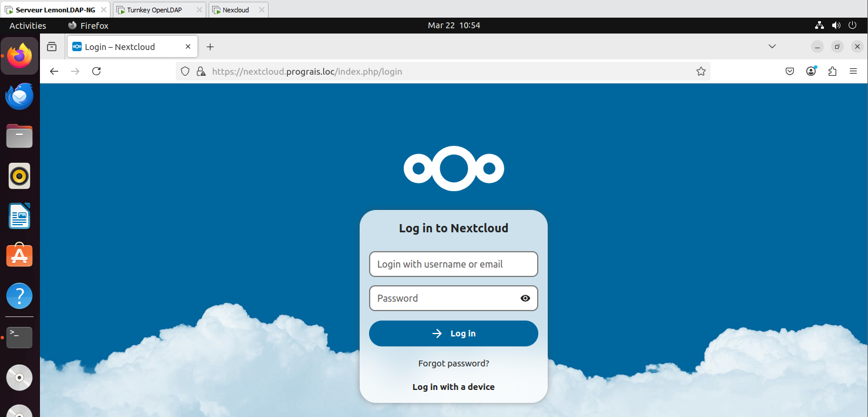Image resolution: width=868 pixels, height=417 pixels.
Task: Open a new browser tab
Action: point(210,47)
